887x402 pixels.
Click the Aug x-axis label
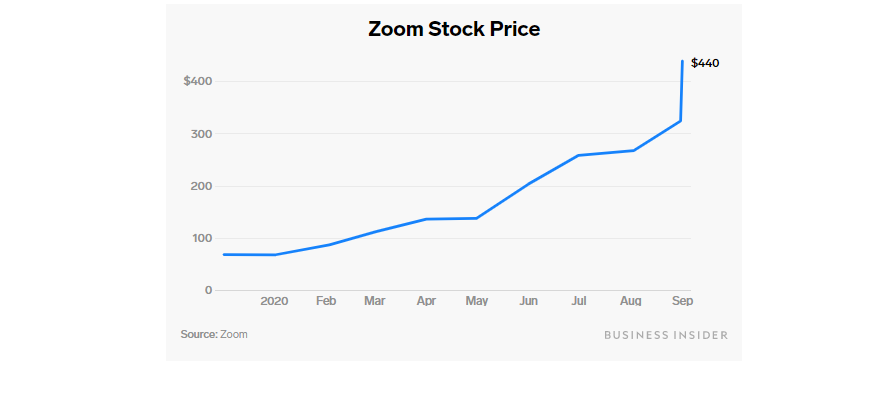[x=630, y=301]
